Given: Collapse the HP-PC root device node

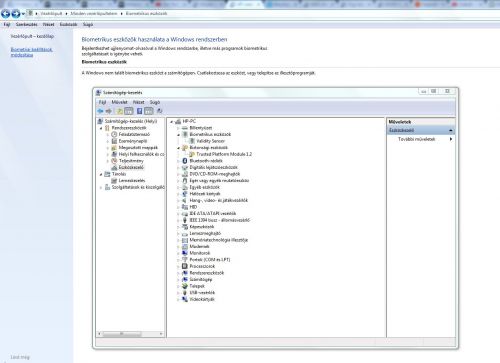Looking at the screenshot, I should (172, 122).
